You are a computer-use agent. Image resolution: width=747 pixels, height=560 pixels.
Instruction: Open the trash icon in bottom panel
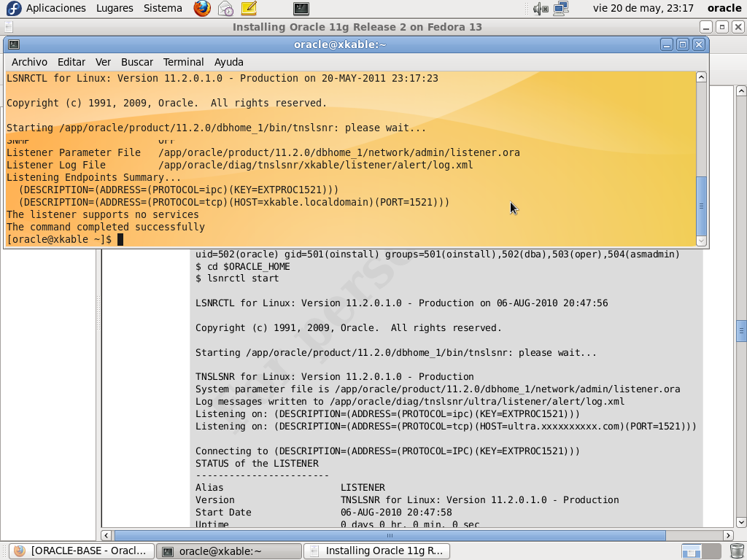737,551
